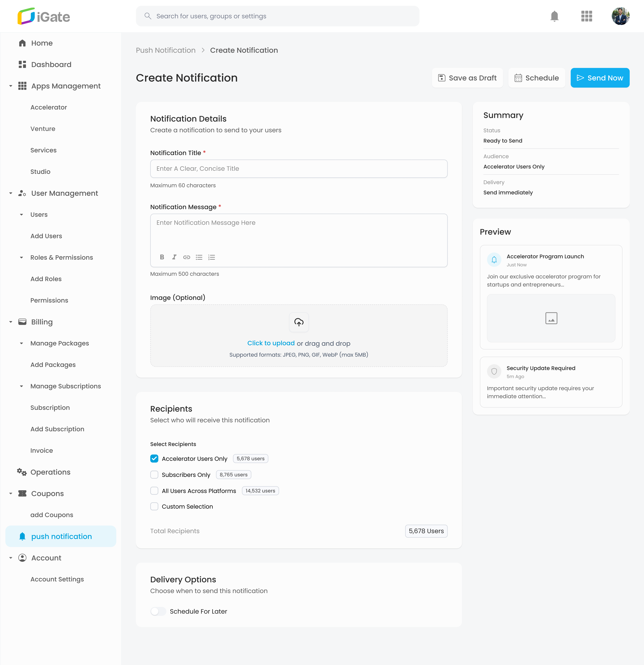Insert a numbered list in the message

pos(212,257)
